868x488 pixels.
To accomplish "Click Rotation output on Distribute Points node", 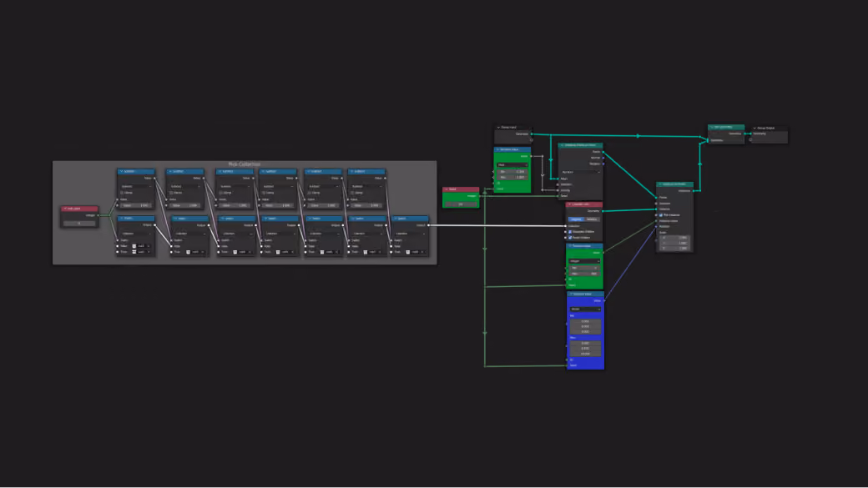I will click(x=603, y=164).
